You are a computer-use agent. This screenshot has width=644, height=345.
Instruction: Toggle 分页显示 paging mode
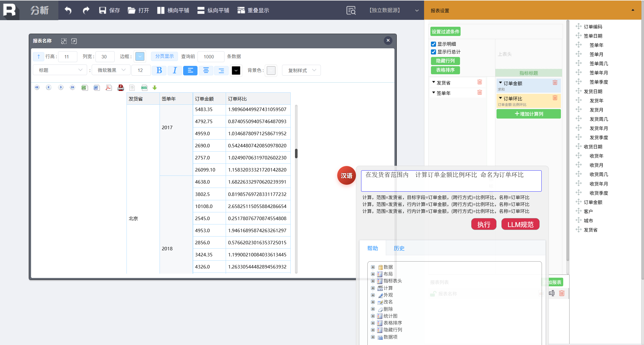click(164, 56)
